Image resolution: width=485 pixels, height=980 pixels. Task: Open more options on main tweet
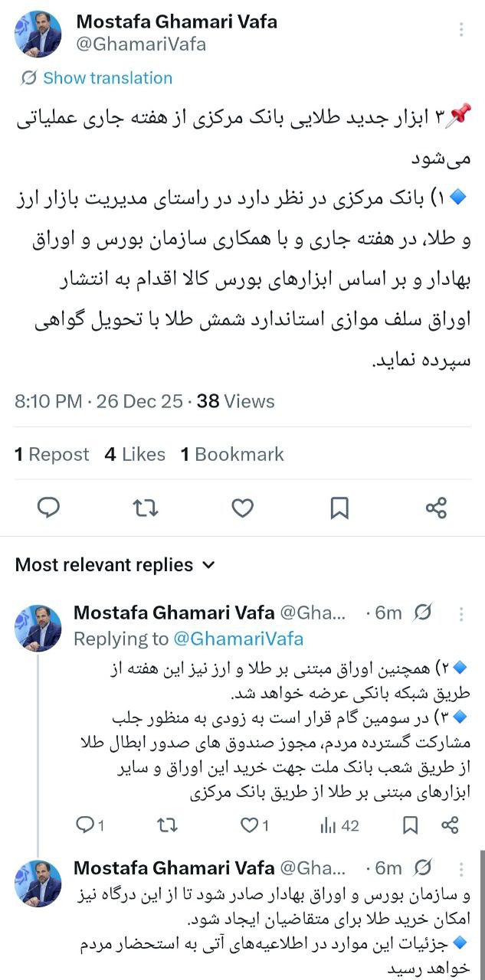point(461,30)
